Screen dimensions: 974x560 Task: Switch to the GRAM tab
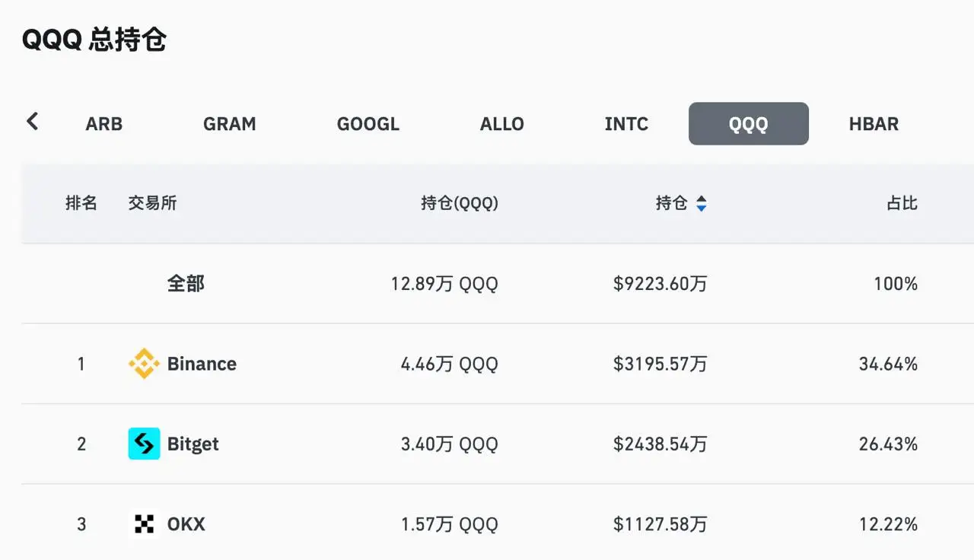coord(230,124)
